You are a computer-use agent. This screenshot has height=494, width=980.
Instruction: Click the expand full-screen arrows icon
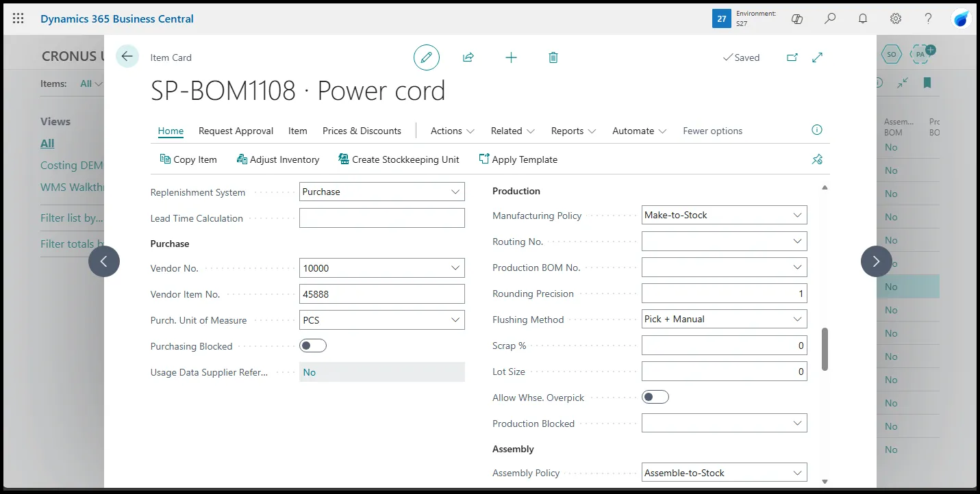point(817,57)
